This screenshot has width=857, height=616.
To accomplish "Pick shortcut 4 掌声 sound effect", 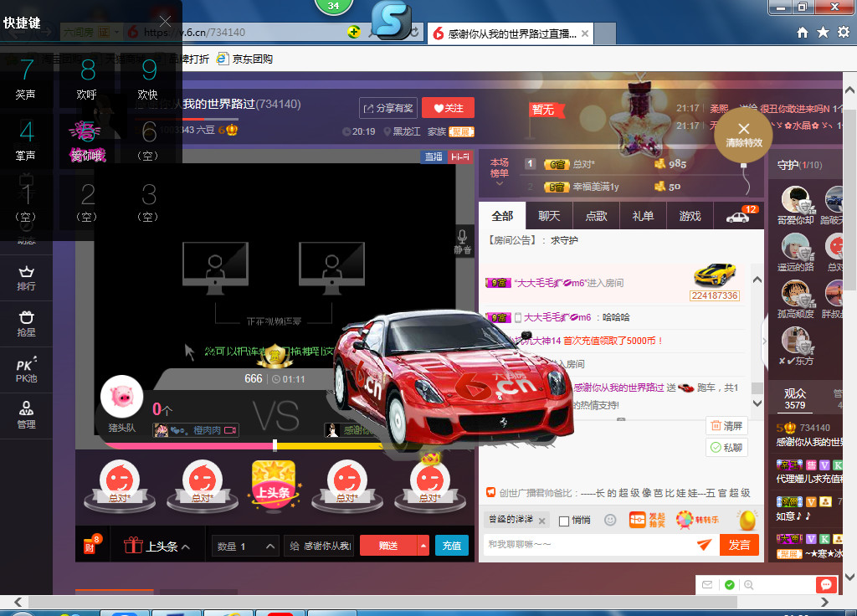I will click(x=26, y=141).
